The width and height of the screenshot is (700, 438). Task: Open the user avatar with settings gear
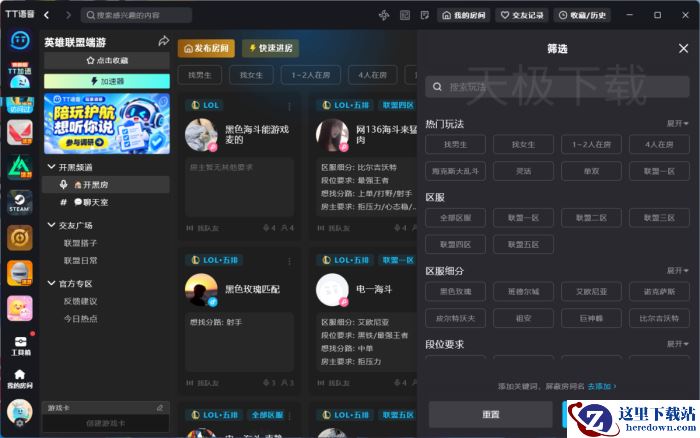pyautogui.click(x=20, y=413)
